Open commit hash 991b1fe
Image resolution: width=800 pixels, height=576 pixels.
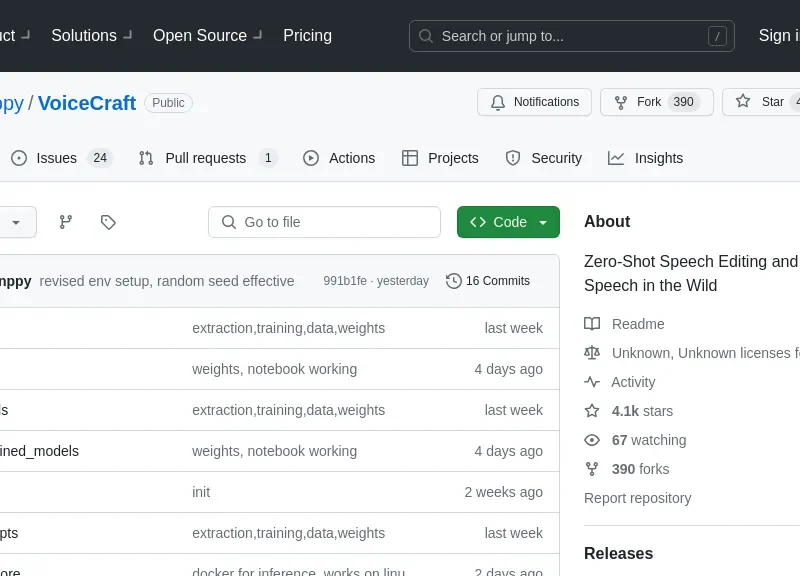345,281
